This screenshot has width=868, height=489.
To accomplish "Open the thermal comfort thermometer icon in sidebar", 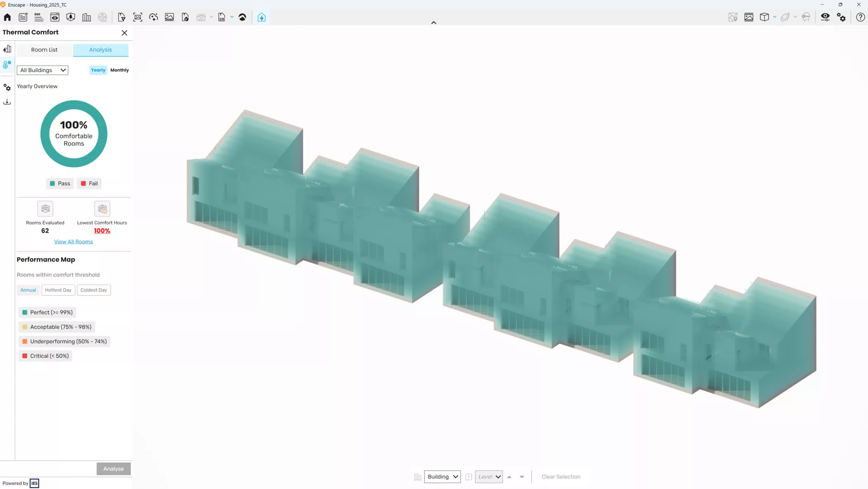I will tap(7, 65).
